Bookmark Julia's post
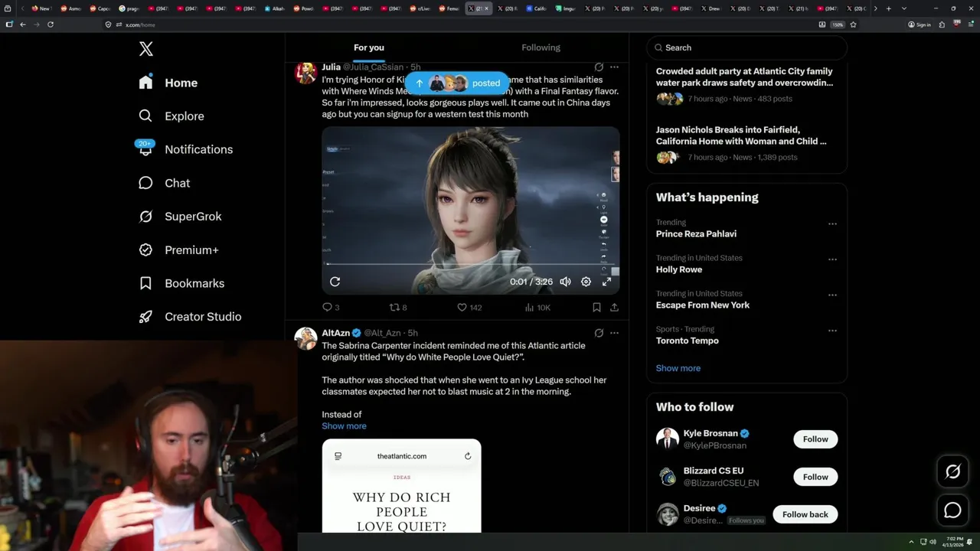Screen dimensions: 980x551 click(x=596, y=308)
